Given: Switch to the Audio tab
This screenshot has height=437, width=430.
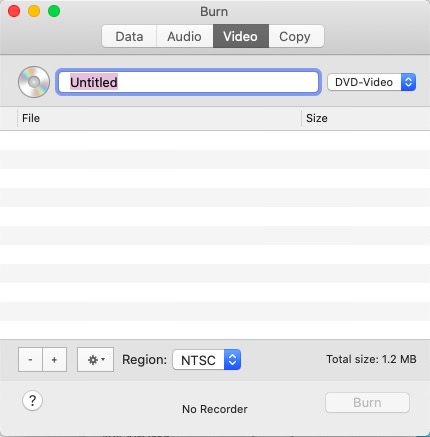Looking at the screenshot, I should (184, 36).
